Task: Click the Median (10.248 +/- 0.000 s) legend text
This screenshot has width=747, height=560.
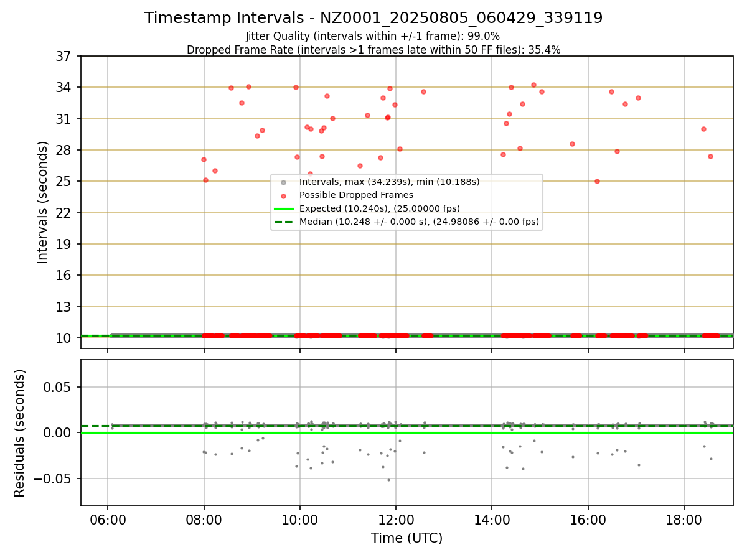Action: [x=419, y=222]
